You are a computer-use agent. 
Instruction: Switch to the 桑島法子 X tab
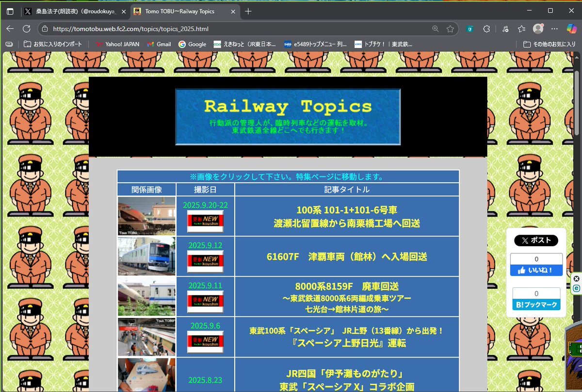[73, 11]
